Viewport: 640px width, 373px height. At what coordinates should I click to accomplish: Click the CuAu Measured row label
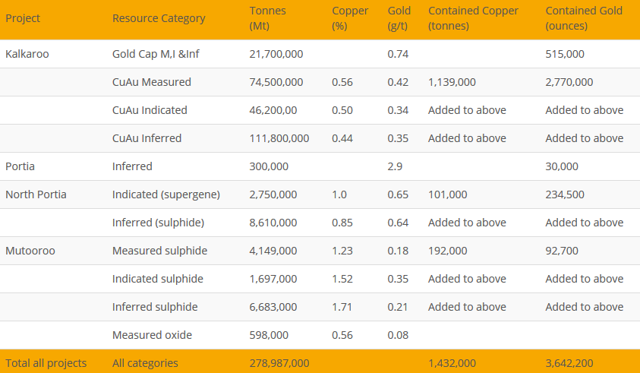pyautogui.click(x=151, y=82)
